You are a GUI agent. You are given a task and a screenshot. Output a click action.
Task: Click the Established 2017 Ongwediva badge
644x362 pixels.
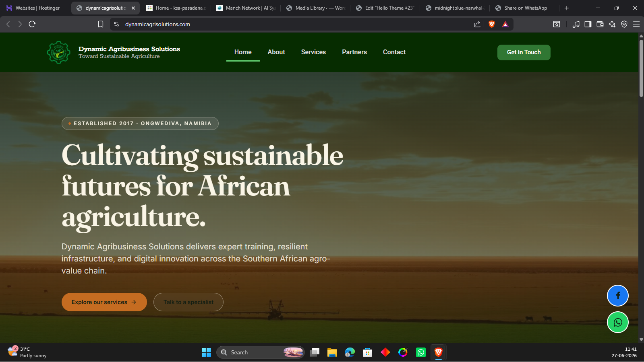(140, 123)
